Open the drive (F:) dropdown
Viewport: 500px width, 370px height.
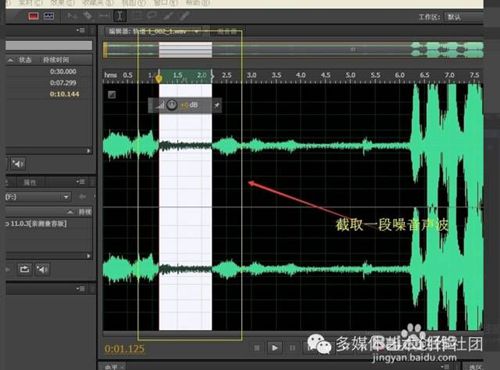(38, 197)
